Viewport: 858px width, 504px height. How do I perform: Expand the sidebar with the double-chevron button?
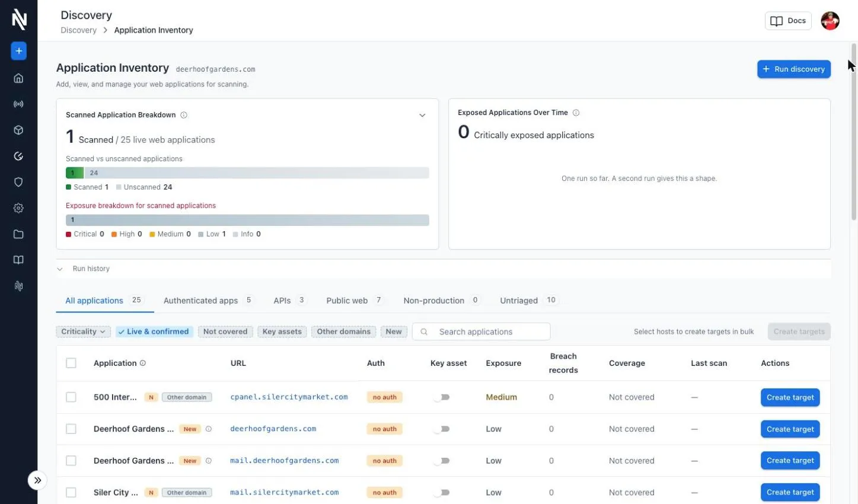coord(37,480)
